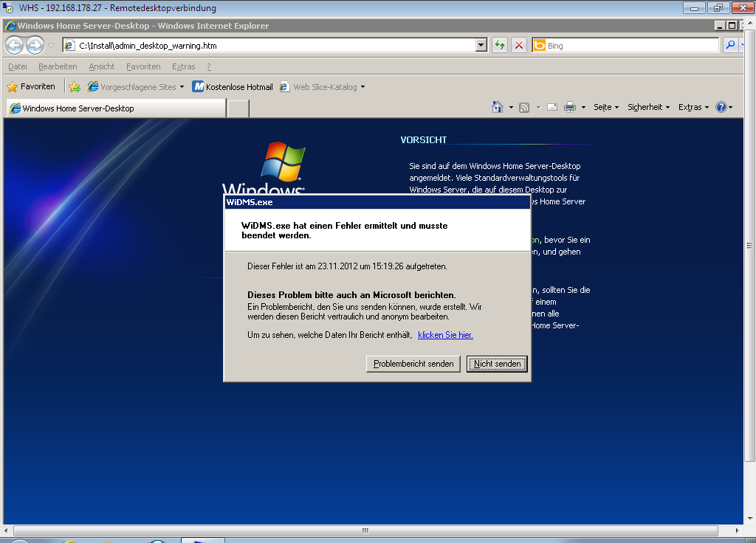Click the Nicht senden button

click(x=497, y=364)
